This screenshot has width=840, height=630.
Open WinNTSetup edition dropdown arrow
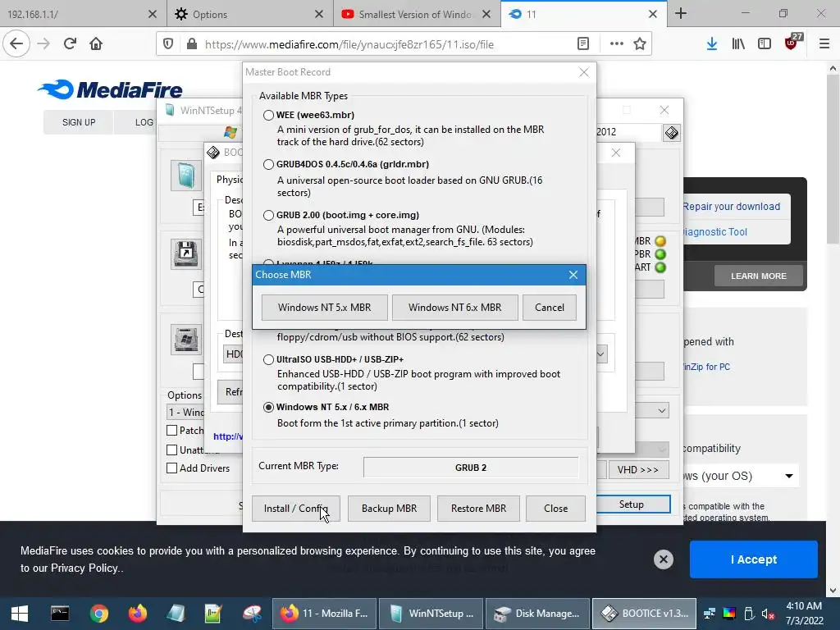pos(662,411)
